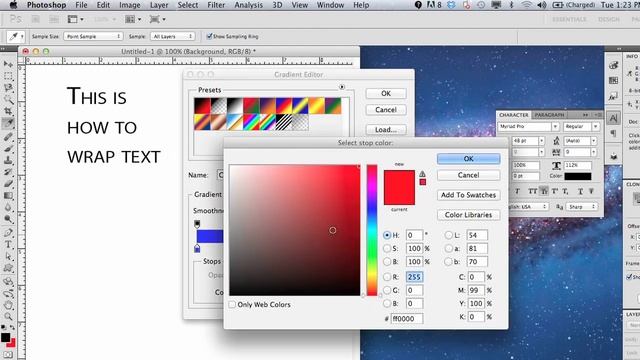Screen dimensions: 640x360
Task: Toggle Underline in the Character panel
Action: click(x=580, y=191)
